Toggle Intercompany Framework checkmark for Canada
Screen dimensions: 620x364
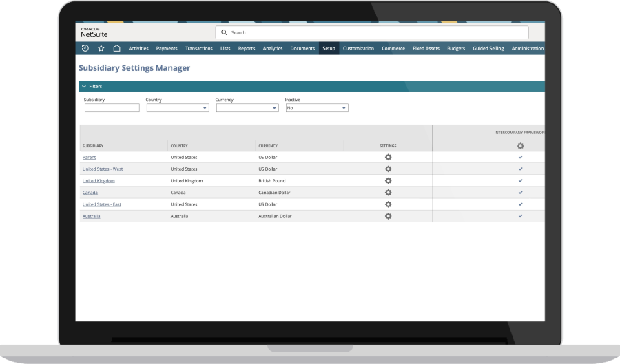click(520, 193)
